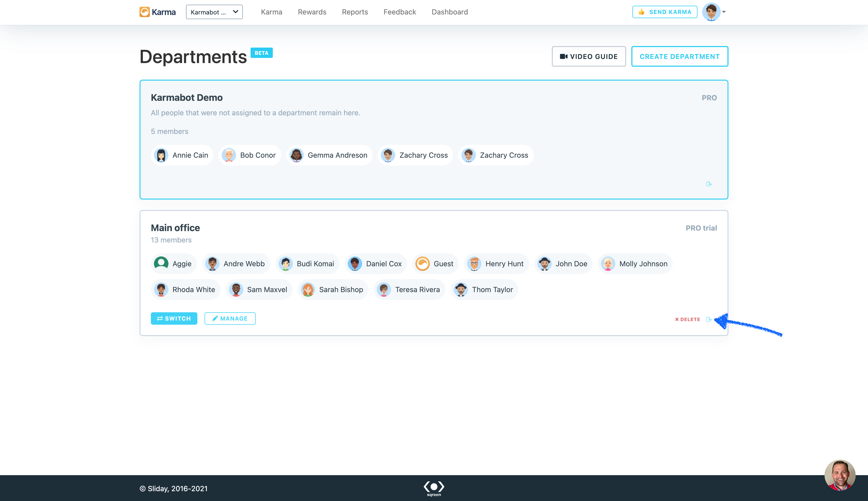
Task: Click the Karma logo icon
Action: 144,12
